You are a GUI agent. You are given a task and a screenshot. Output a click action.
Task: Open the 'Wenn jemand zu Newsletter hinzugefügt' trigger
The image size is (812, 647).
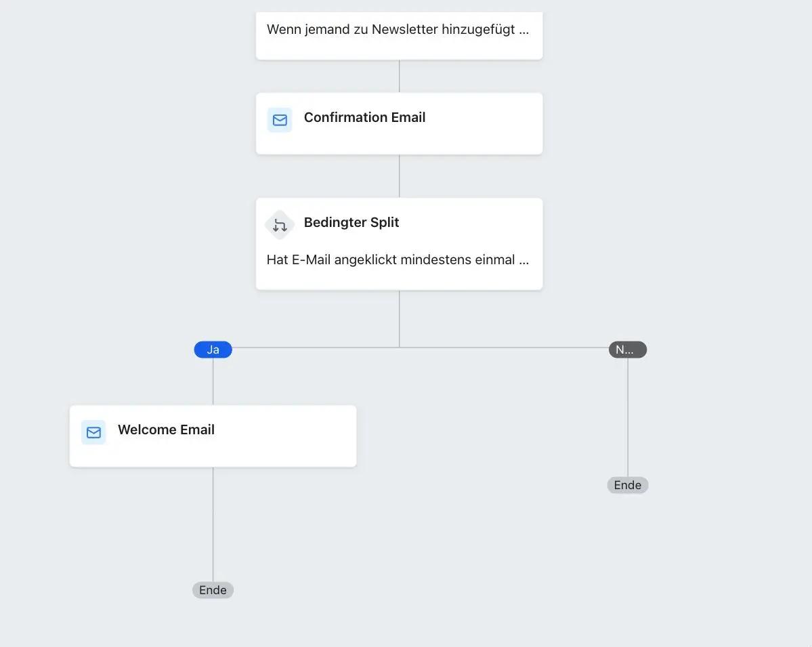click(x=399, y=29)
